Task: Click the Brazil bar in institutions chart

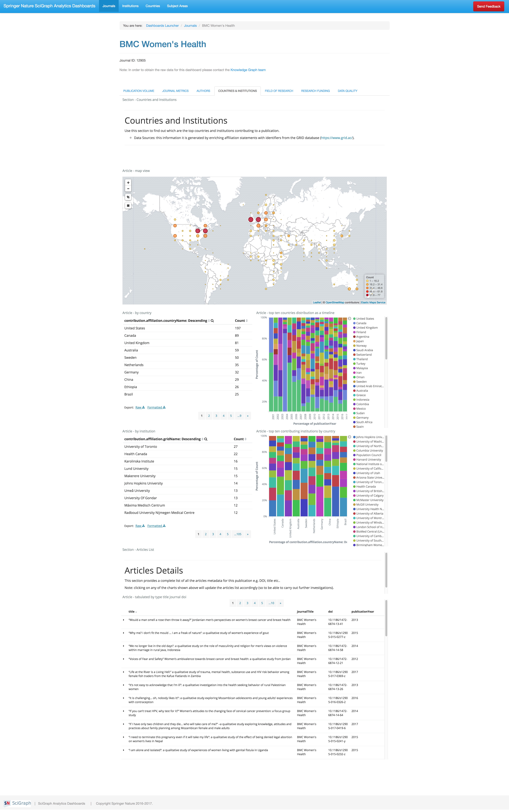Action: (343, 476)
